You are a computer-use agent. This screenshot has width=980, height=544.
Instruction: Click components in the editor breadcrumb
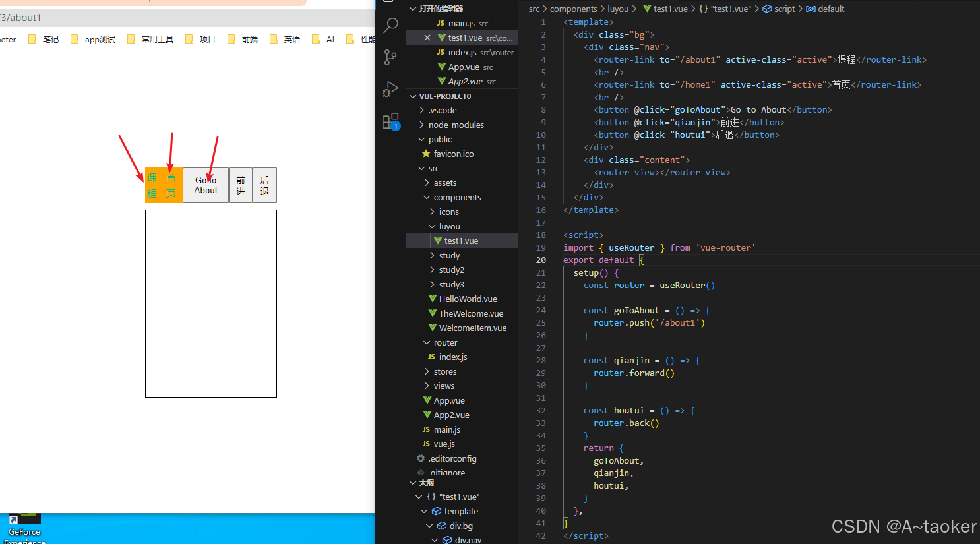(x=573, y=9)
